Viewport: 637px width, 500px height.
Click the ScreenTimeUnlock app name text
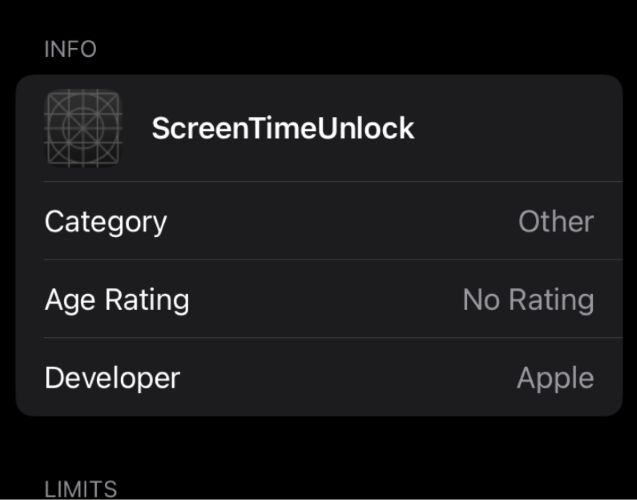pyautogui.click(x=283, y=128)
